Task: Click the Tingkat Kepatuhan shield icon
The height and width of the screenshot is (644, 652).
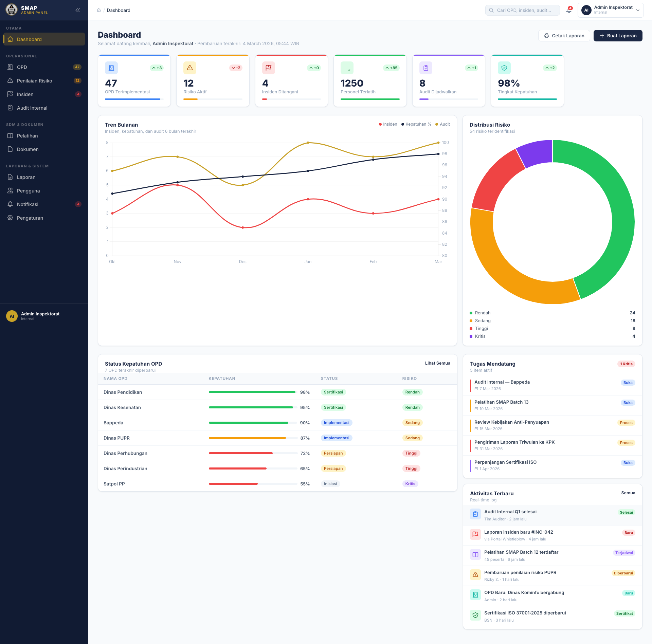Action: point(504,68)
